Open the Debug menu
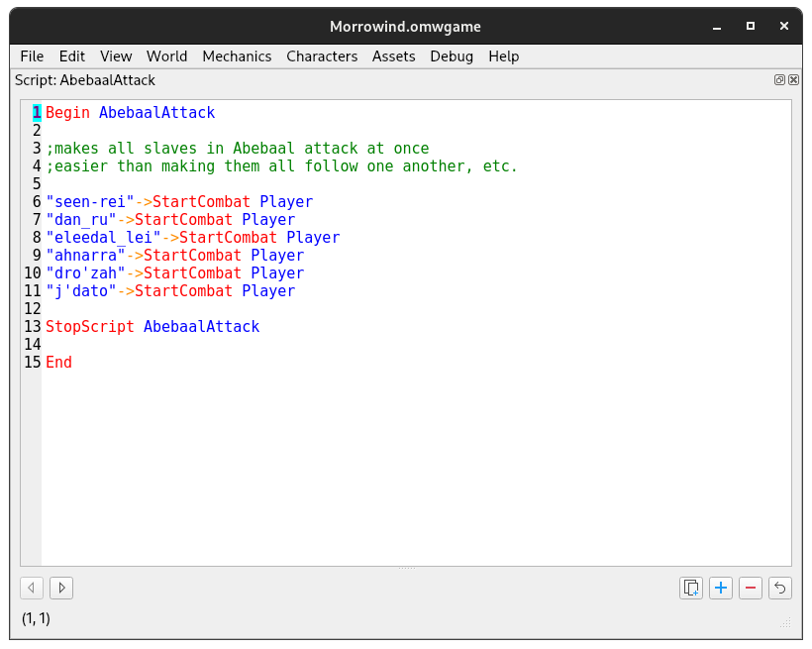The image size is (812, 649). (452, 56)
